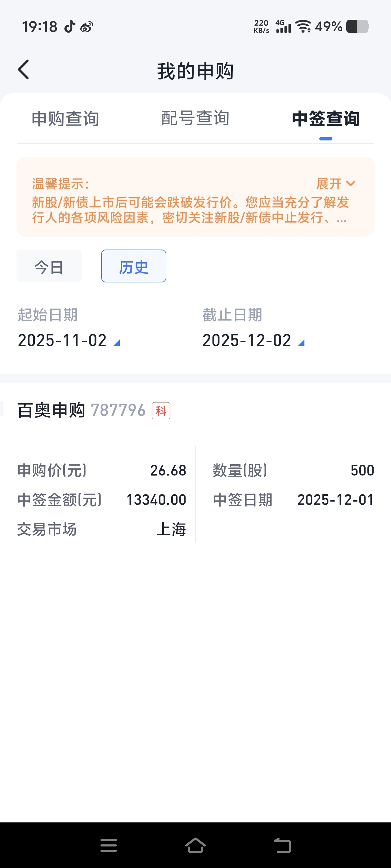391x868 pixels.
Task: Expand the 温馨提示 notice with 展开
Action: (x=335, y=184)
